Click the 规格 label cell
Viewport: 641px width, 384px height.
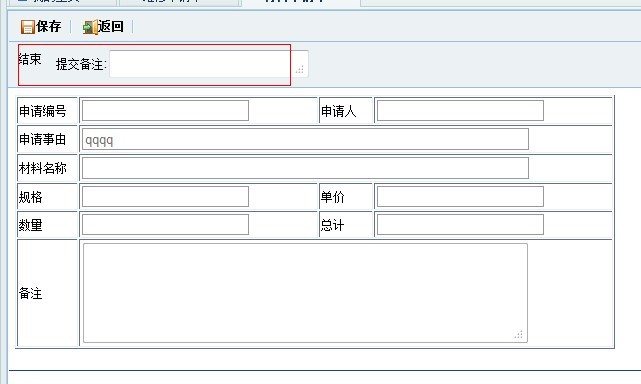pos(47,197)
